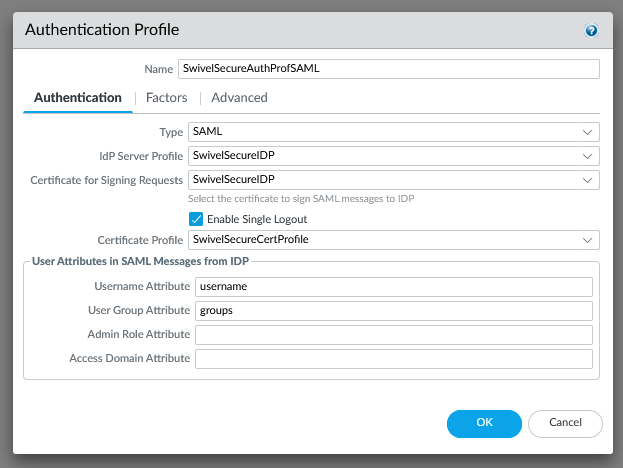Focus the Username Attribute input field
The image size is (623, 468).
point(393,287)
